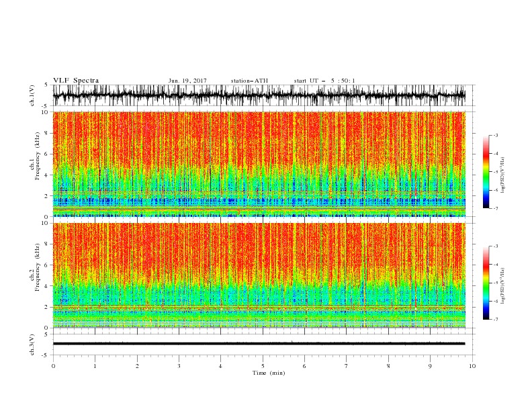Image resolution: width=532 pixels, height=411 pixels.
Task: Click inside the ch.1 frequency spectrogram
Action: point(259,164)
